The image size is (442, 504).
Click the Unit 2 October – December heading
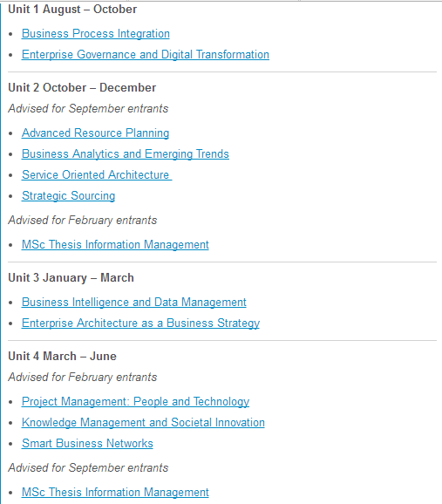pyautogui.click(x=82, y=87)
